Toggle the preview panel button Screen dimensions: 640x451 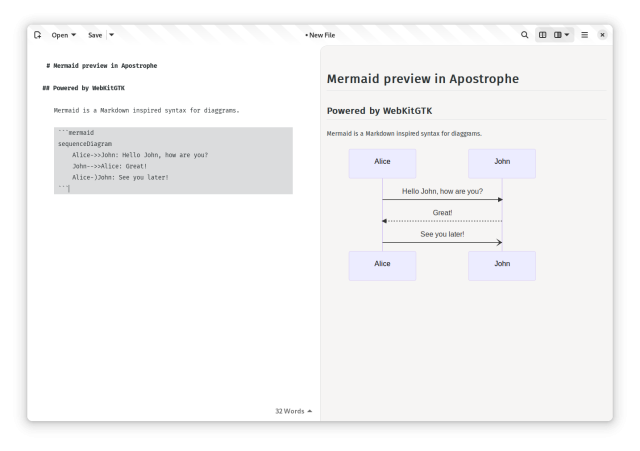click(x=543, y=35)
